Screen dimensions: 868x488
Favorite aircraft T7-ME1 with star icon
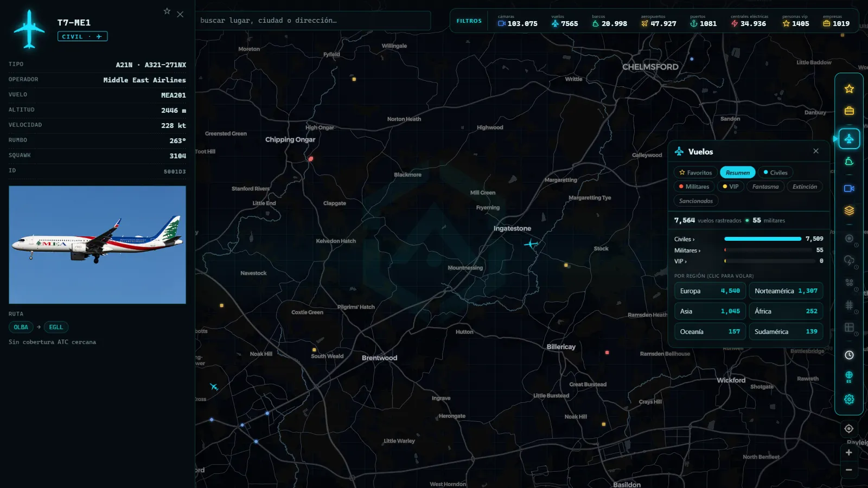pyautogui.click(x=167, y=11)
